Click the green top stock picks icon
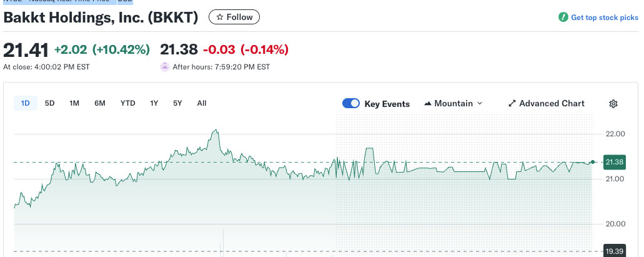The height and width of the screenshot is (257, 644). pyautogui.click(x=563, y=18)
